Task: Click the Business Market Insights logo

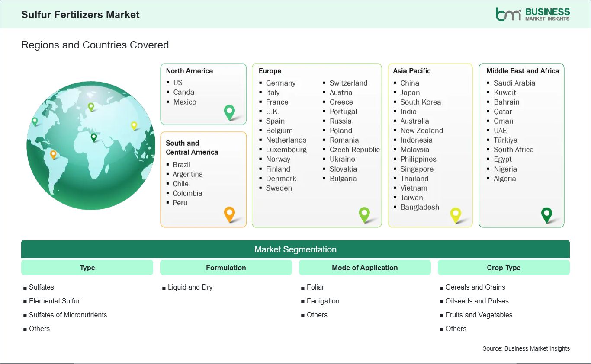Action: 532,14
